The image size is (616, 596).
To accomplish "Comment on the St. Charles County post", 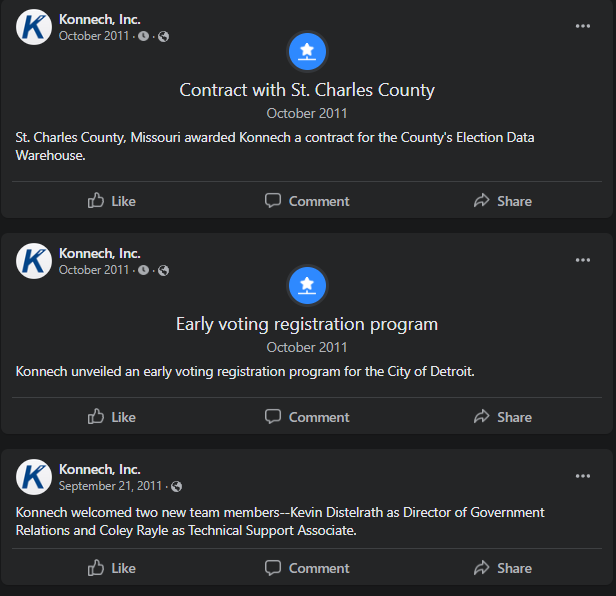I will (307, 201).
